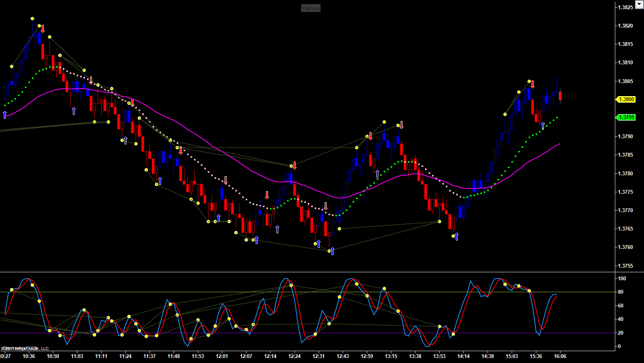Click the blue buy arrow at the 1.3760 low
The image size is (644, 363).
click(332, 251)
